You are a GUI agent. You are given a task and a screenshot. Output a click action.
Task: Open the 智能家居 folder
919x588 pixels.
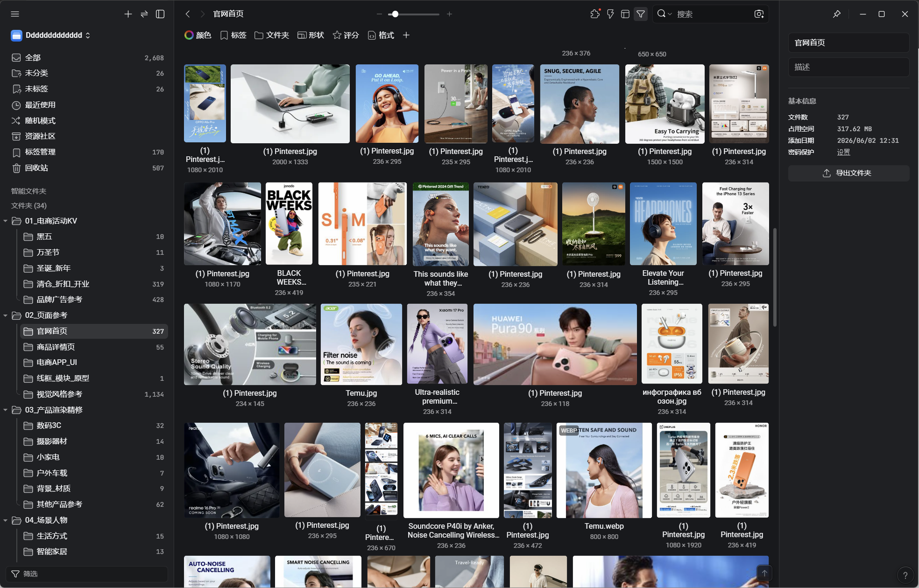(93, 552)
